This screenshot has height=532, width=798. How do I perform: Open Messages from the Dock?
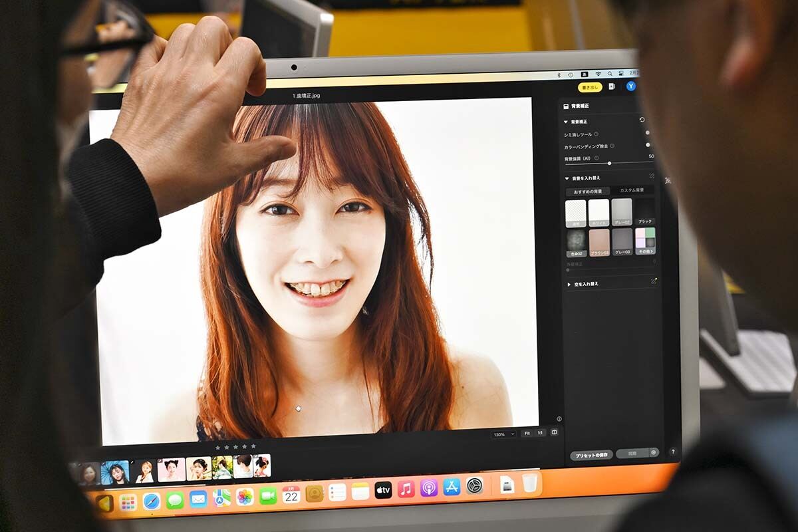point(175,499)
